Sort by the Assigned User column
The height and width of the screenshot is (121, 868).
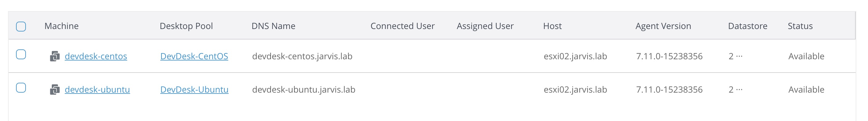[485, 26]
